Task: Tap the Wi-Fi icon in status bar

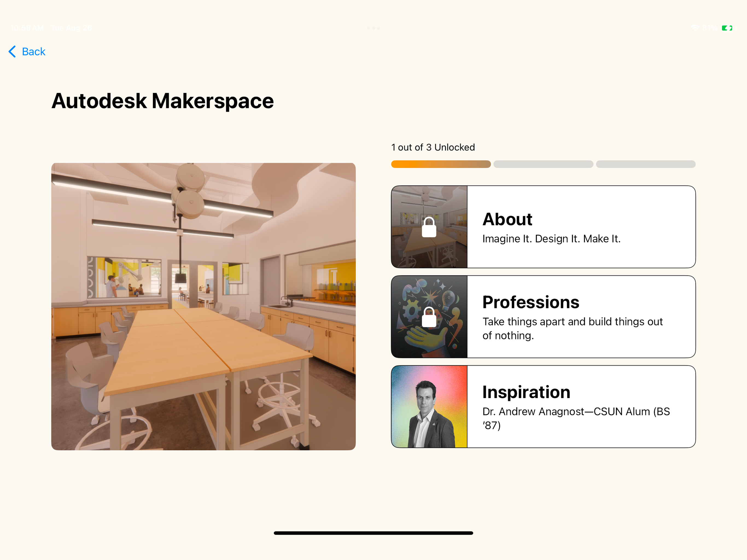Action: (695, 28)
